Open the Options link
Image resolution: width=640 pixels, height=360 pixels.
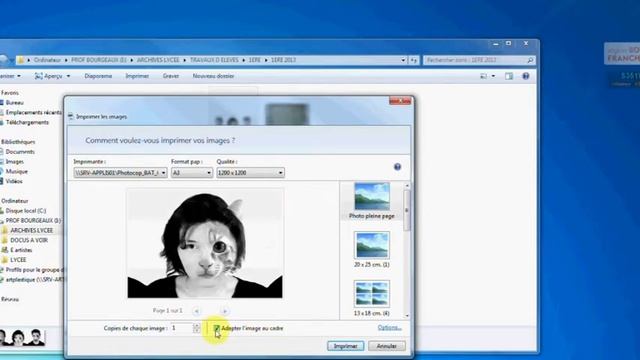(x=389, y=328)
